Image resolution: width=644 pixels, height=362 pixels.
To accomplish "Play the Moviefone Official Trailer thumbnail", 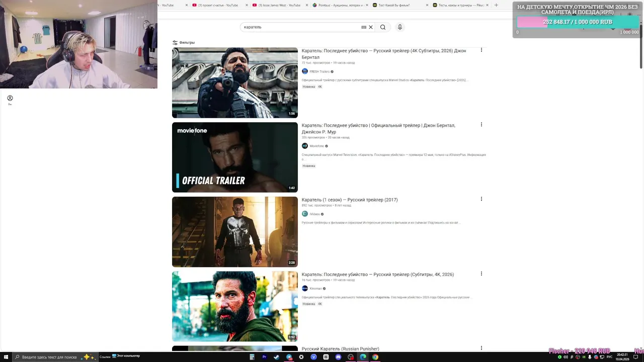I will click(x=235, y=157).
